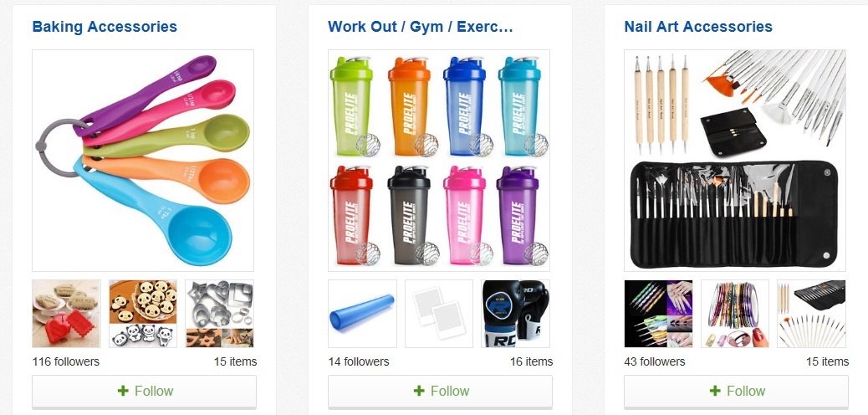Image resolution: width=868 pixels, height=415 pixels.
Task: Open the nail striping tape rolls thumbnail
Action: (x=735, y=314)
